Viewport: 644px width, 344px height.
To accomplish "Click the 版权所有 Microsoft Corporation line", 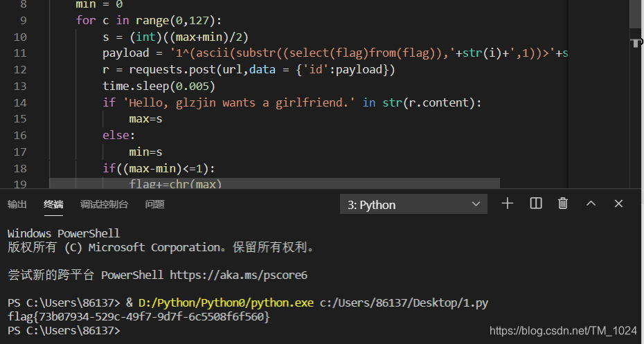I will (161, 248).
